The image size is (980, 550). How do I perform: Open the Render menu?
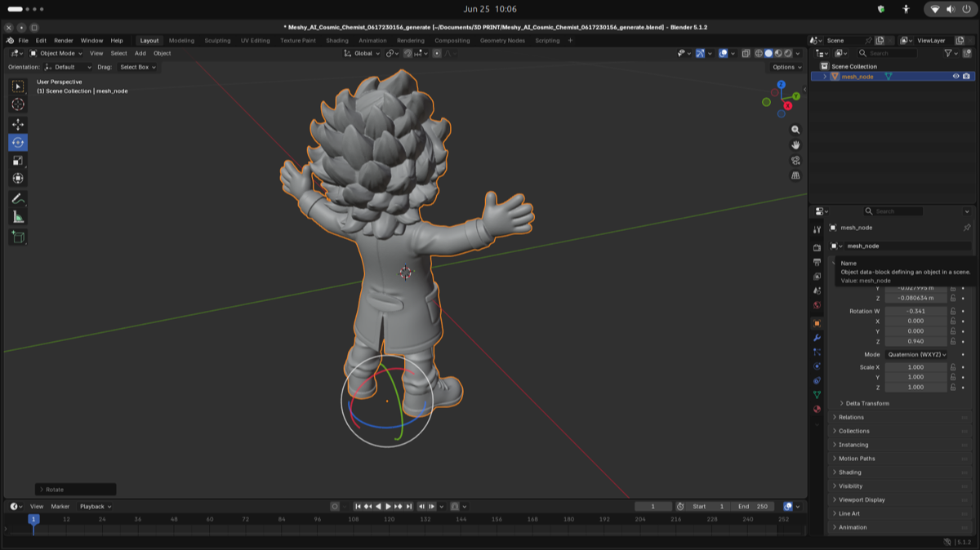(64, 41)
